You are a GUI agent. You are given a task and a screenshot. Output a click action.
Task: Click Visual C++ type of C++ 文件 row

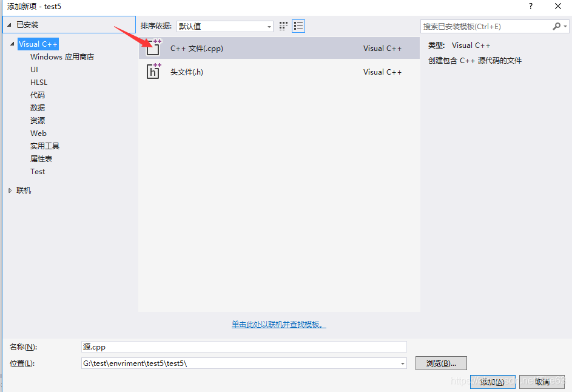tap(382, 48)
